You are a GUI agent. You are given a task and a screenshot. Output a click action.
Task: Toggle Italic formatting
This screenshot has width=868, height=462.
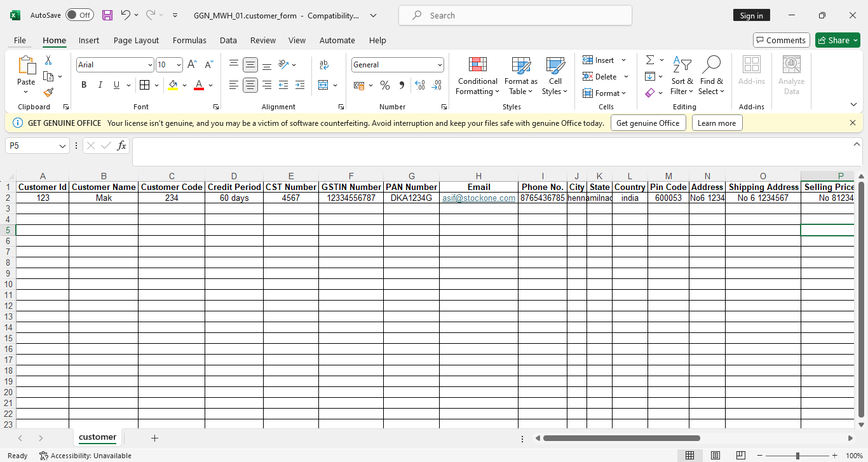[x=100, y=85]
